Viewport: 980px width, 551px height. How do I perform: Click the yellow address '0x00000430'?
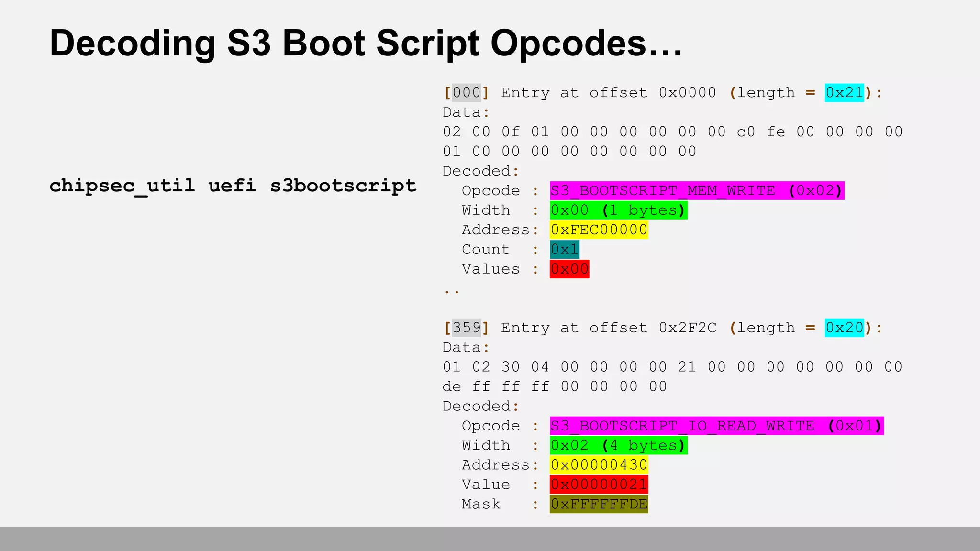[599, 465]
